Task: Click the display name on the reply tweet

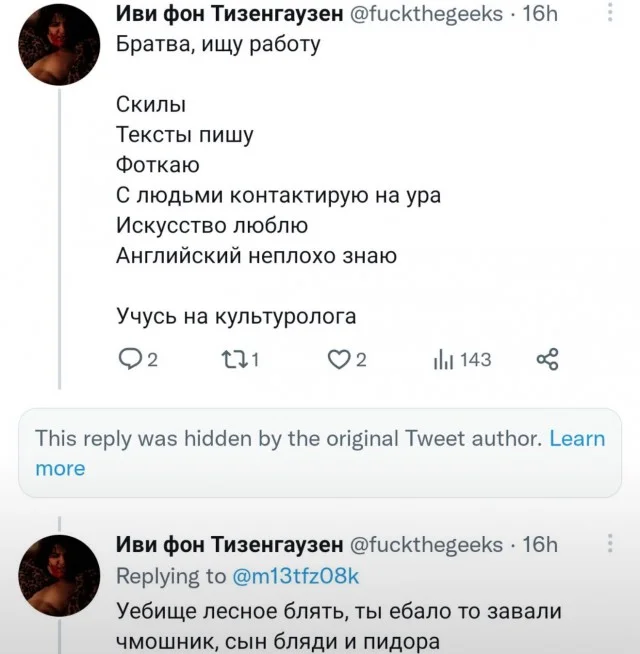Action: tap(230, 545)
